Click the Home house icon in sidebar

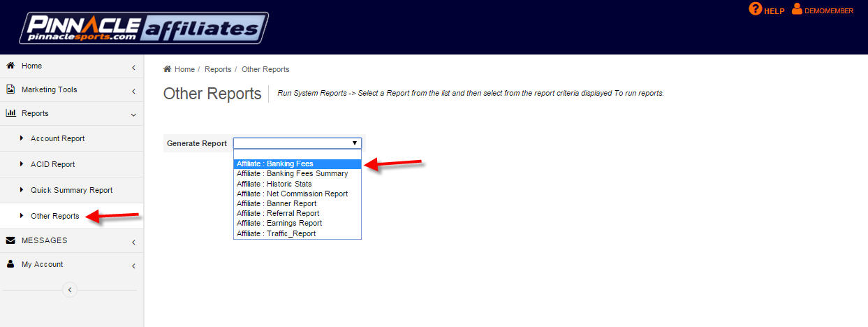tap(10, 66)
